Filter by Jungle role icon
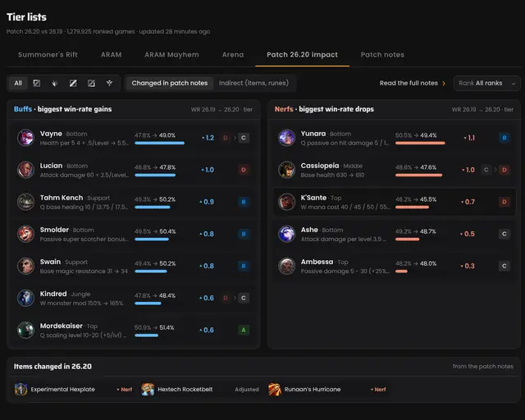The image size is (525, 420). [x=55, y=83]
